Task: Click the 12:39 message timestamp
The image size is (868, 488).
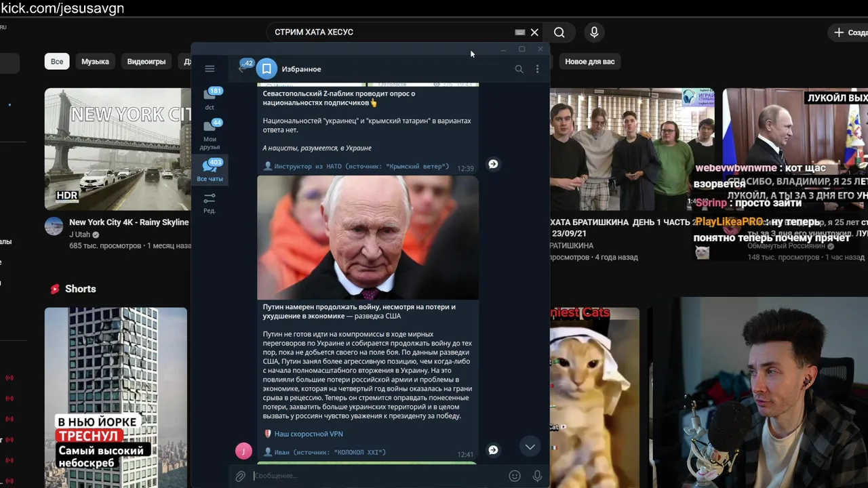Action: point(465,169)
